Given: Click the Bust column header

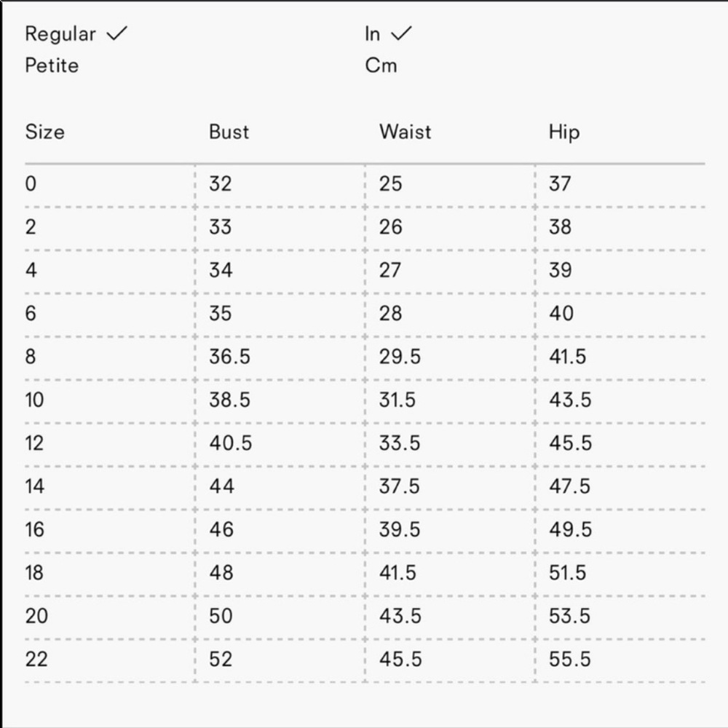Looking at the screenshot, I should pyautogui.click(x=229, y=132).
